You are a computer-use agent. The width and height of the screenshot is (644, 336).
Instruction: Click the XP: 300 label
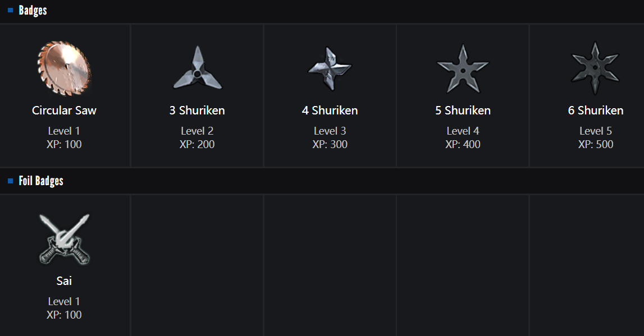(330, 145)
